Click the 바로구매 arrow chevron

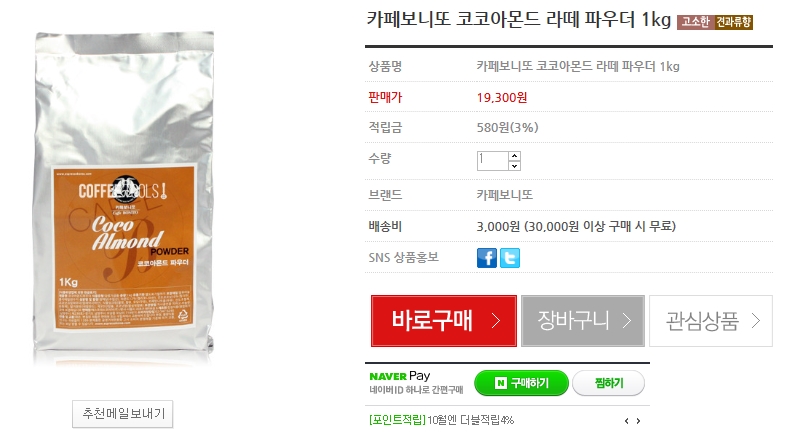click(x=496, y=321)
